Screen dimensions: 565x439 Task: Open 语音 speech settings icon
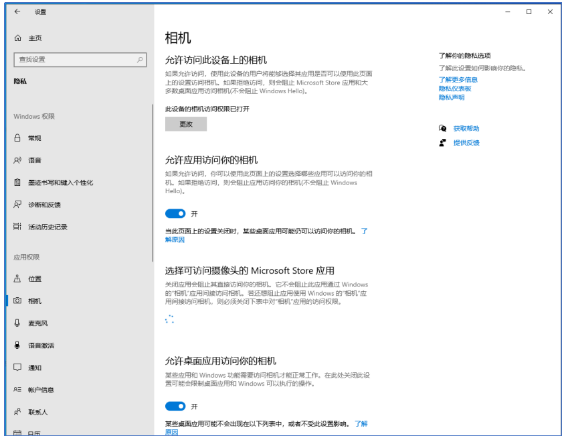[x=17, y=160]
